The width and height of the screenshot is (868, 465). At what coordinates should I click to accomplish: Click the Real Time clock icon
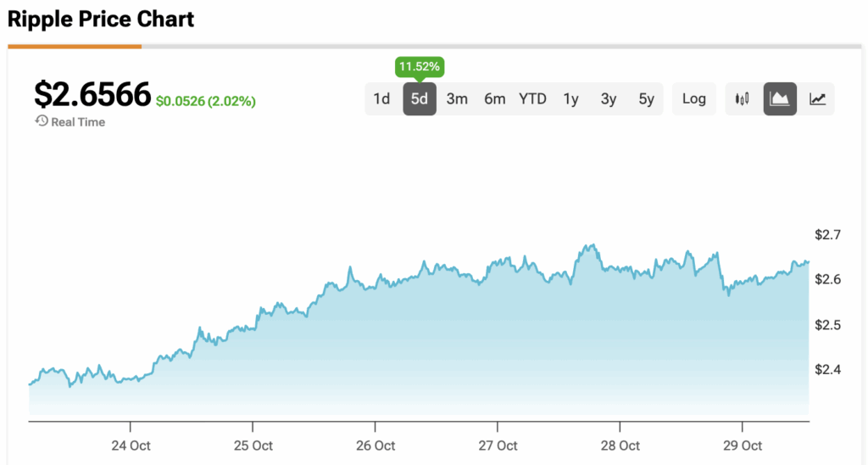coord(42,121)
